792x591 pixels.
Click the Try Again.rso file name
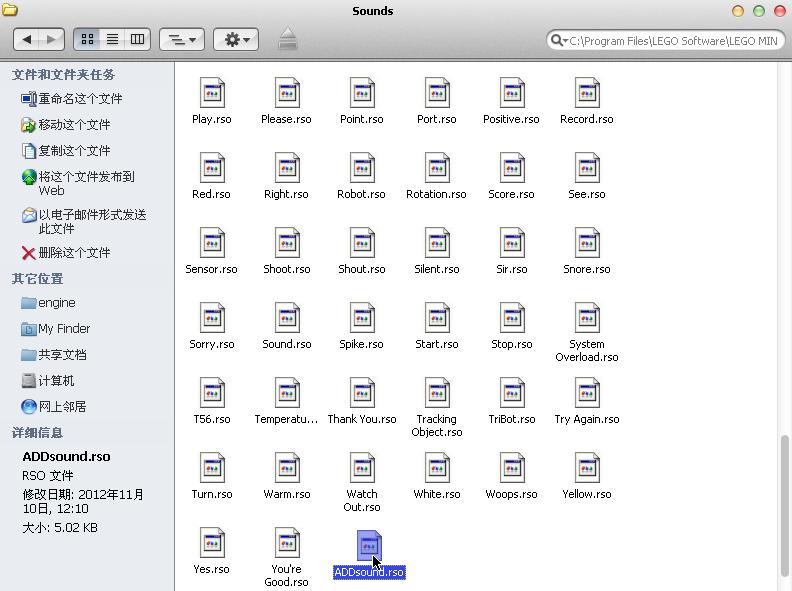coord(587,419)
